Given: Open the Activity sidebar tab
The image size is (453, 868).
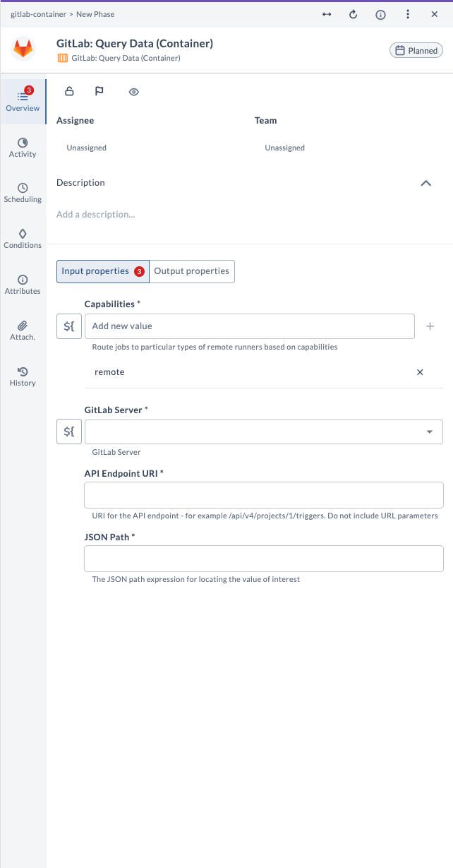Looking at the screenshot, I should 23,148.
